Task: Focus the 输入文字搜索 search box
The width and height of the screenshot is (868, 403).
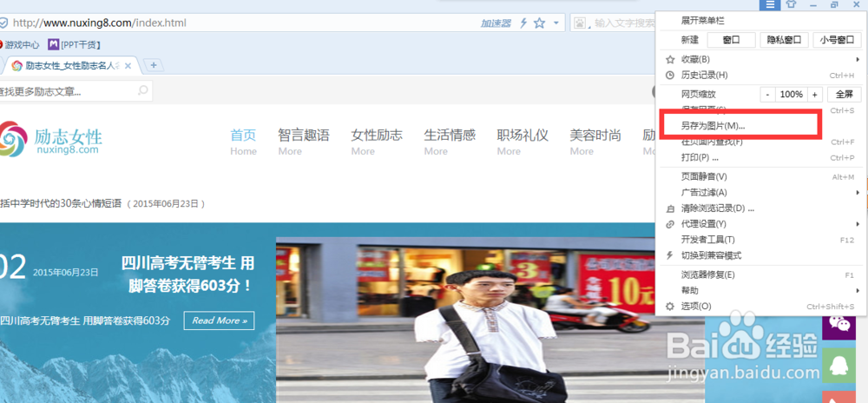Action: (624, 23)
